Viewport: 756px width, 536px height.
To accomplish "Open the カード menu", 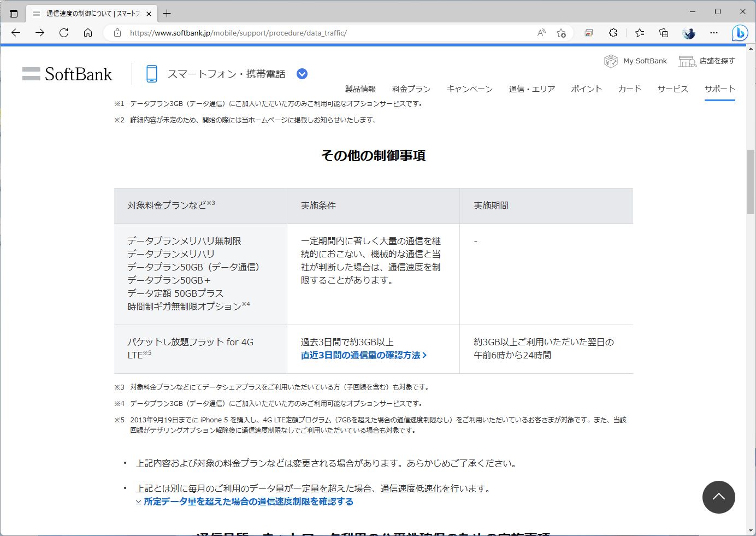I will click(629, 89).
